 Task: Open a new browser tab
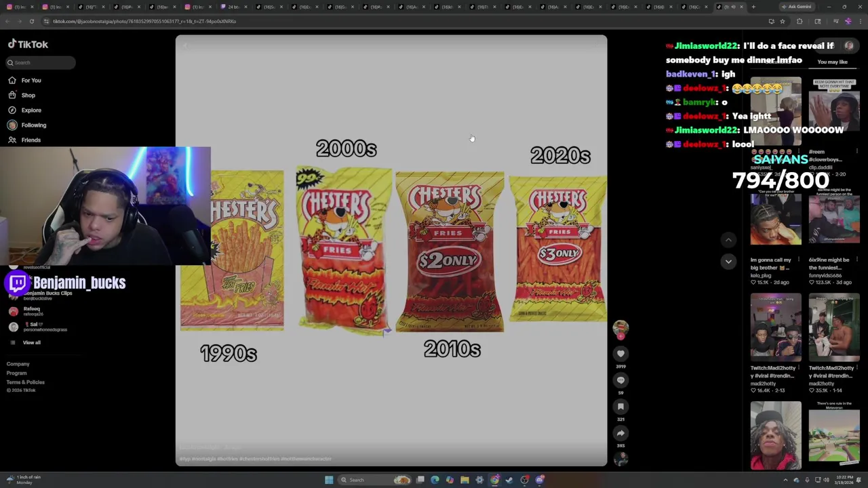click(753, 7)
